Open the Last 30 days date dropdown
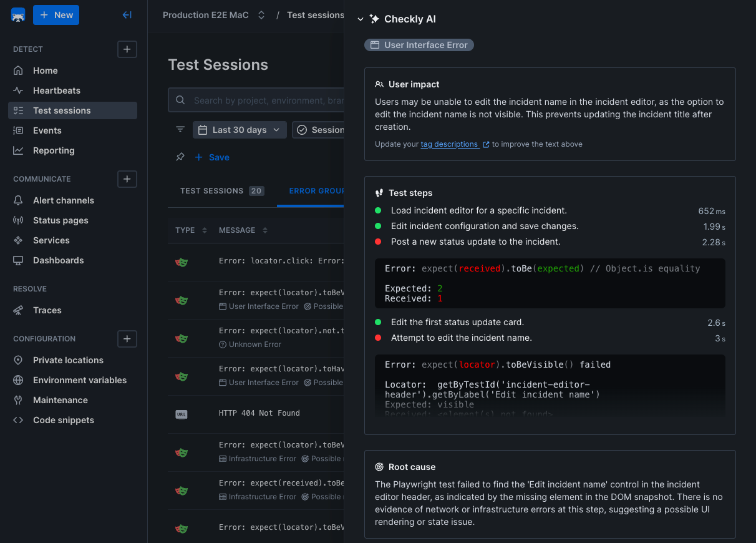 tap(240, 130)
